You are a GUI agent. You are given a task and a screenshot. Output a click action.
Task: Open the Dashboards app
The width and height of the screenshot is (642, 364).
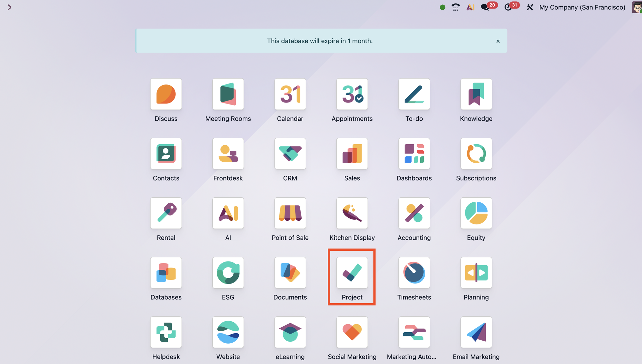click(x=414, y=154)
